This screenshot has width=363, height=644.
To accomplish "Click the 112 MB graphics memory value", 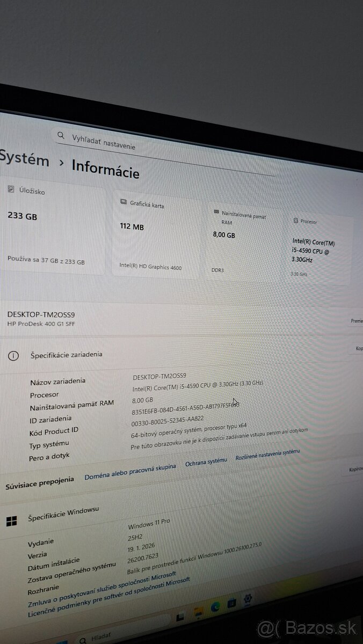I will pos(132,227).
